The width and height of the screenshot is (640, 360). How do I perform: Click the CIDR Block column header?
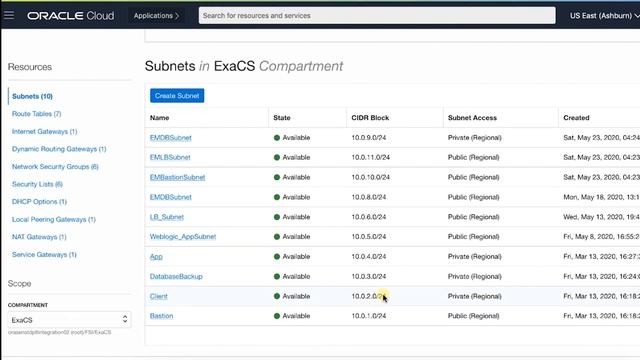click(370, 118)
